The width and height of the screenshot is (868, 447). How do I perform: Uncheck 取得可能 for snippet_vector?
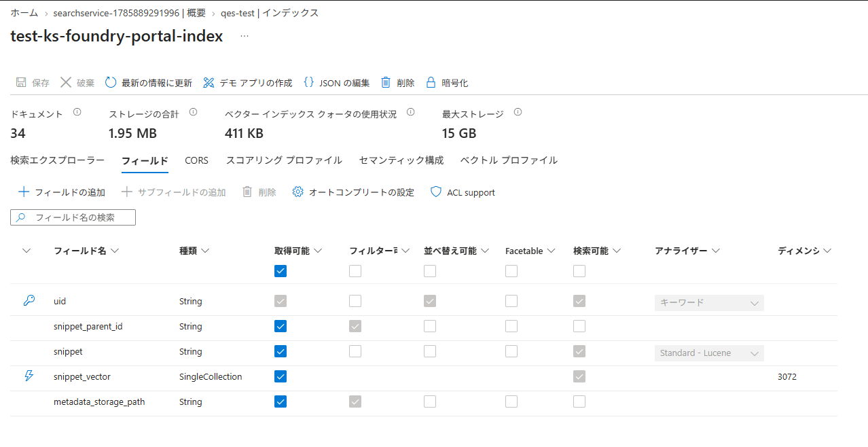(x=281, y=376)
